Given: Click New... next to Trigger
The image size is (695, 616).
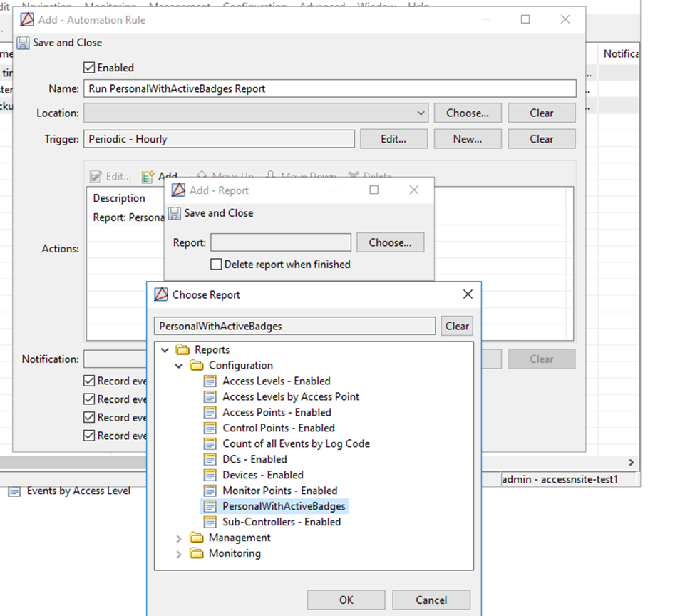Looking at the screenshot, I should [x=468, y=139].
